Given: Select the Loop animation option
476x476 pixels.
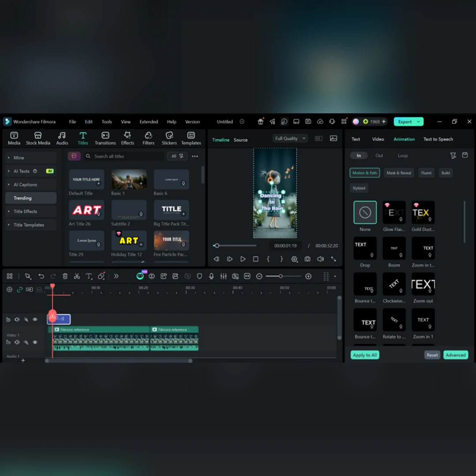Looking at the screenshot, I should point(403,156).
